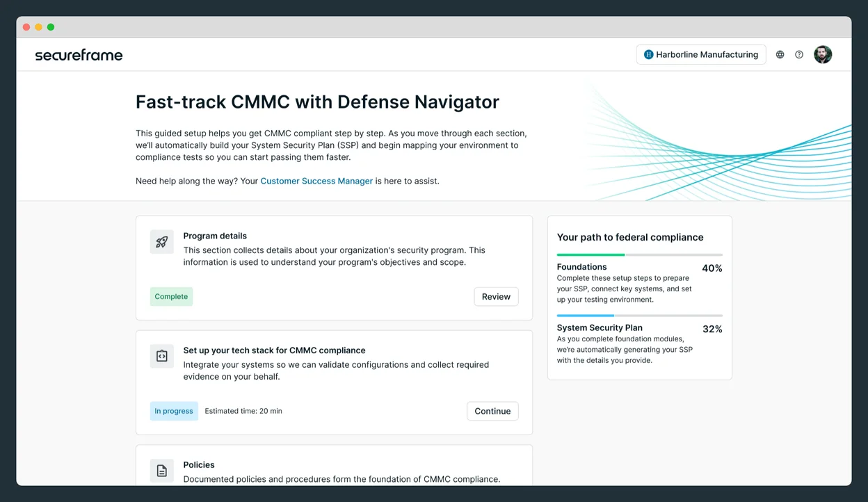Viewport: 868px width, 502px height.
Task: Click the 40% Foundations value
Action: (x=712, y=268)
